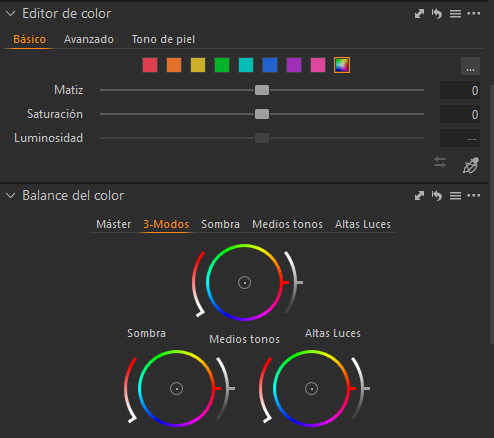Open the Medios tonos tab
494x438 pixels.
click(x=287, y=224)
